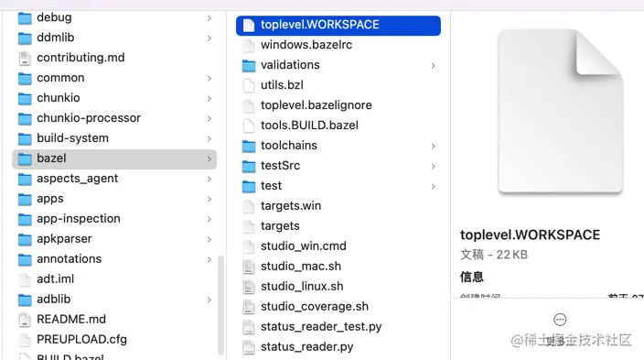Screen dimensions: 644x360
Task: Select the studio_coverage.sh file
Action: click(x=338, y=307)
